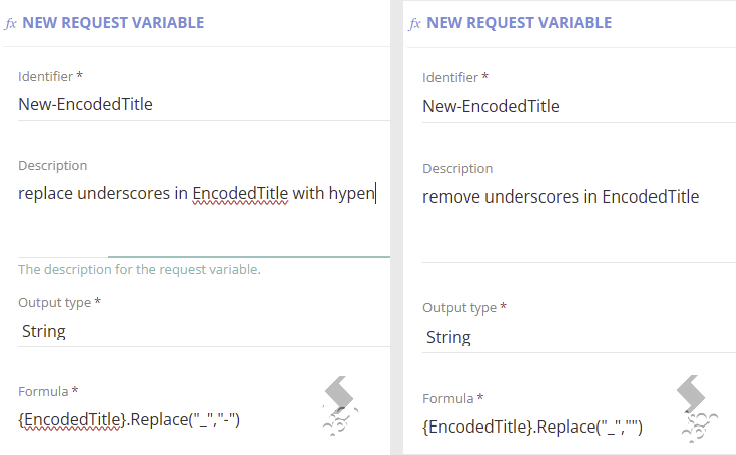The height and width of the screenshot is (455, 736).
Task: Click the right NEW REQUEST VARIABLE heading
Action: (519, 23)
